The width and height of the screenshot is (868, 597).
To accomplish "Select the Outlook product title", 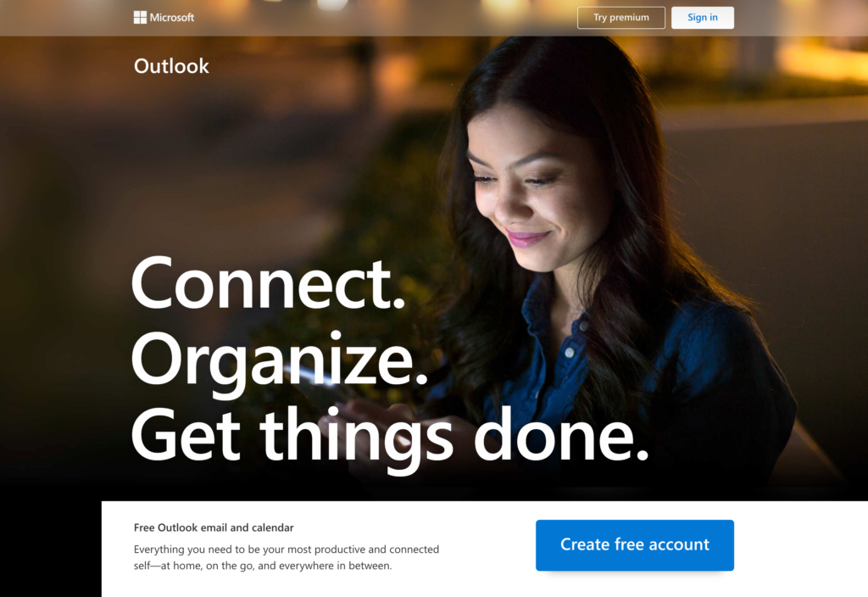I will pyautogui.click(x=171, y=66).
